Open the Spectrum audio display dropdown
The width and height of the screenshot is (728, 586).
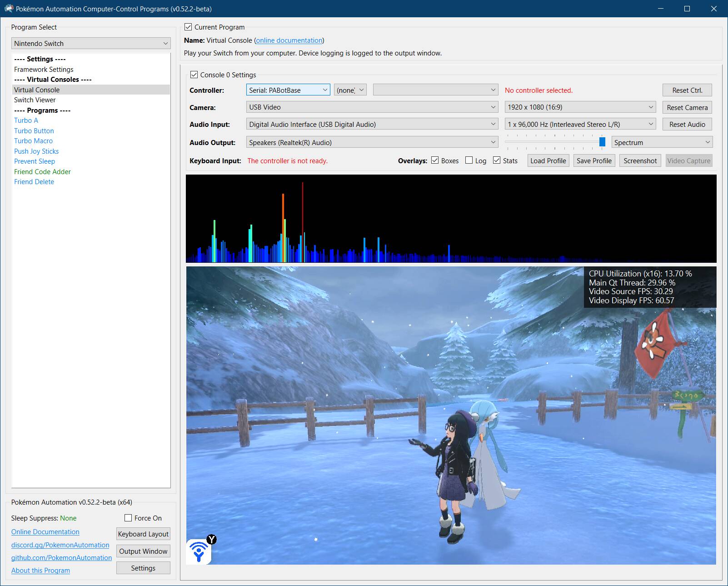[x=662, y=142]
